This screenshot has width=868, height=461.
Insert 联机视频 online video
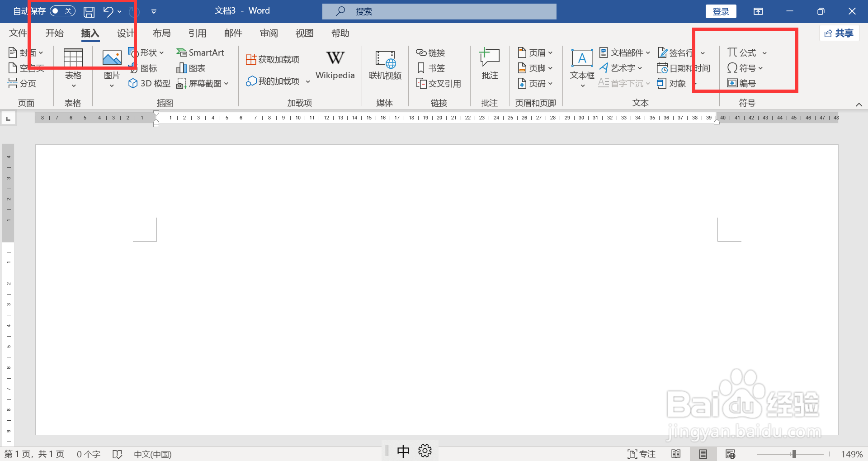pos(385,66)
